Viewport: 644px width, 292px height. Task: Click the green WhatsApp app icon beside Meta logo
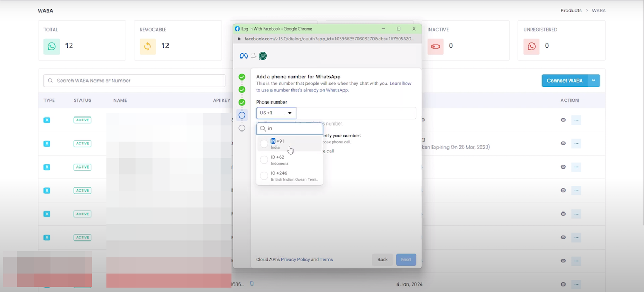click(263, 56)
